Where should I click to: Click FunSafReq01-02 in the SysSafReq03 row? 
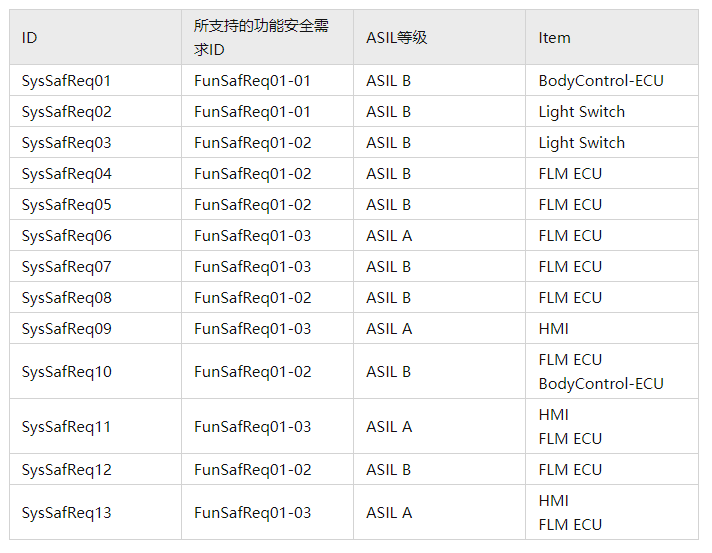click(x=252, y=143)
